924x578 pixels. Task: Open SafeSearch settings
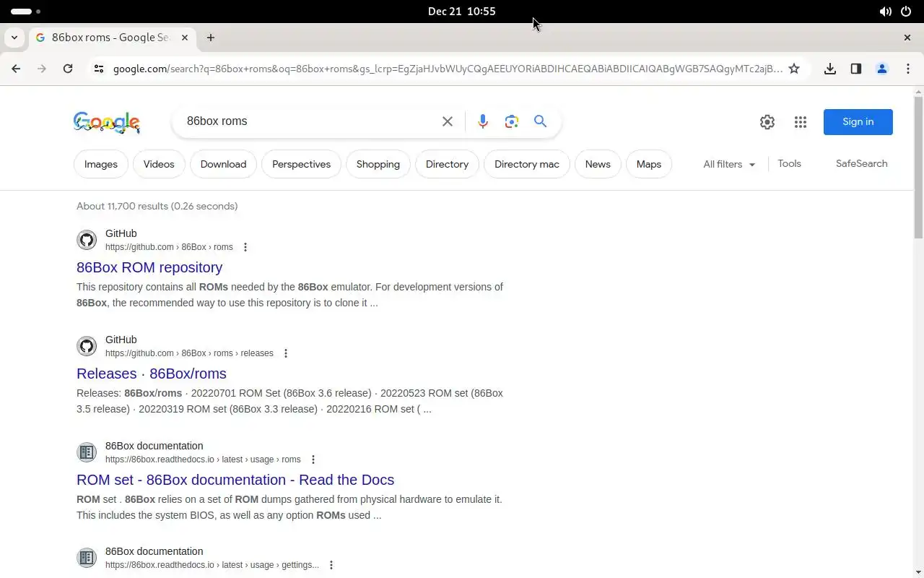[x=861, y=163]
